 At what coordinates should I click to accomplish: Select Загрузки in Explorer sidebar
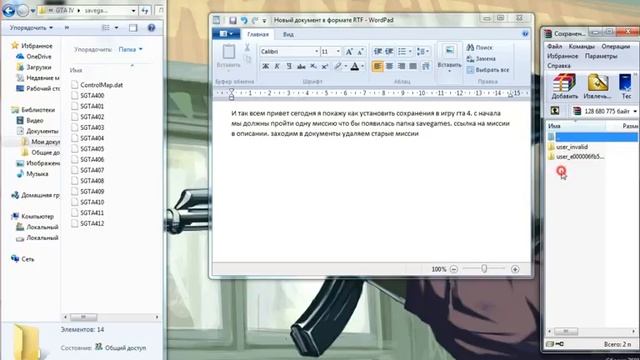34,67
